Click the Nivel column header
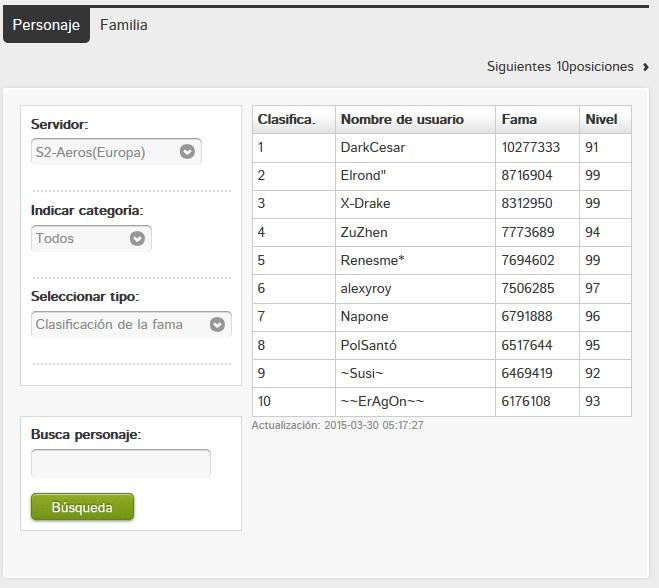The image size is (659, 588). pos(601,119)
